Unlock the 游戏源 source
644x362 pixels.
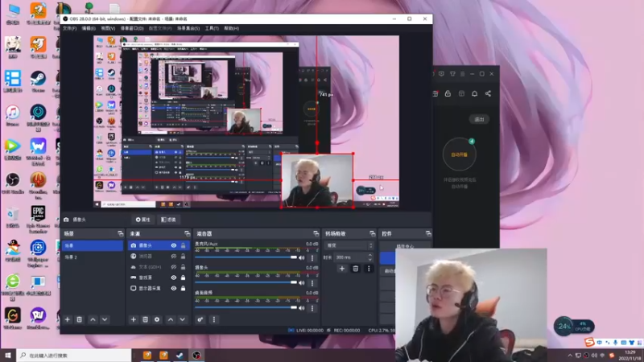184,278
